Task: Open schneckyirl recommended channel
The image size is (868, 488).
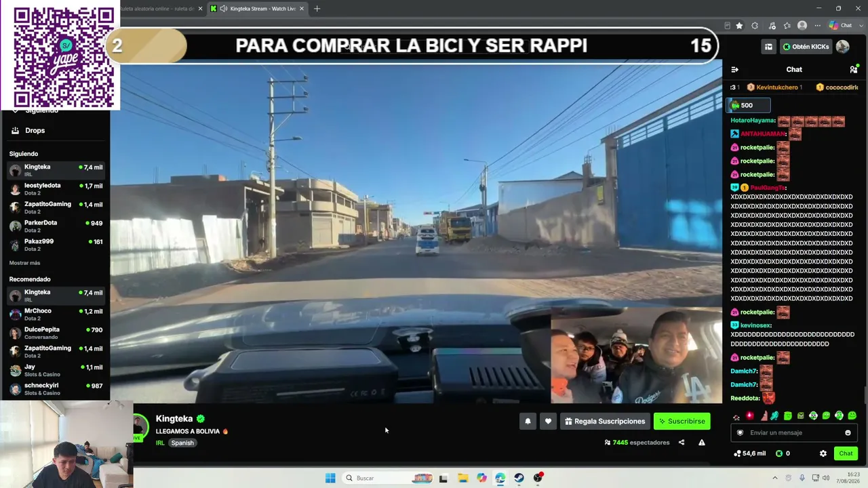Action: click(x=55, y=388)
